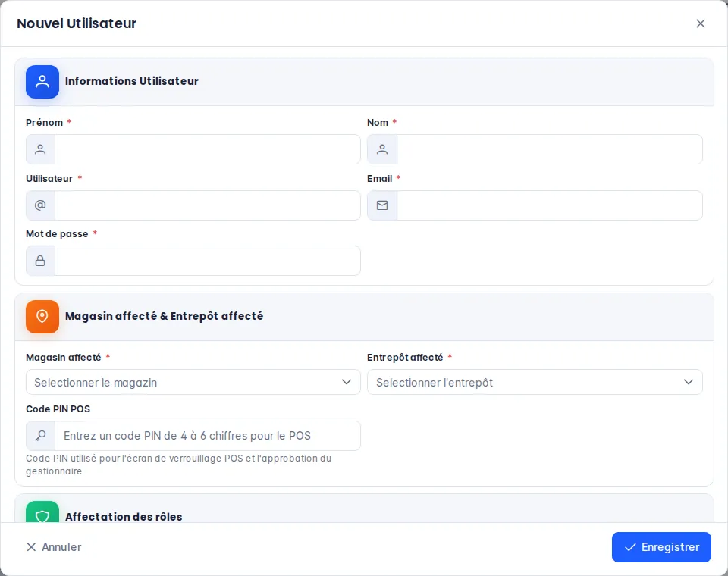Focus the Email text input

(550, 205)
